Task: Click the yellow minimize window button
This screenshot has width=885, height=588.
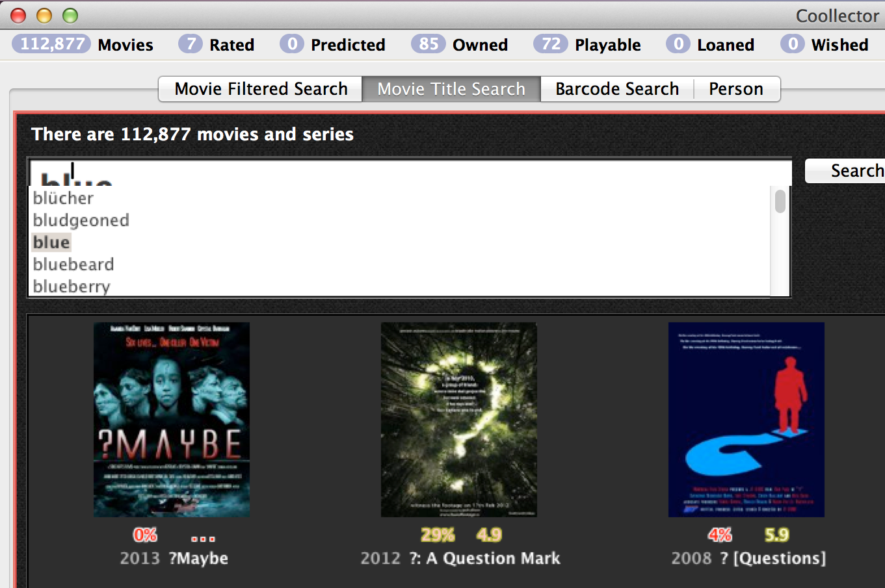Action: tap(44, 16)
